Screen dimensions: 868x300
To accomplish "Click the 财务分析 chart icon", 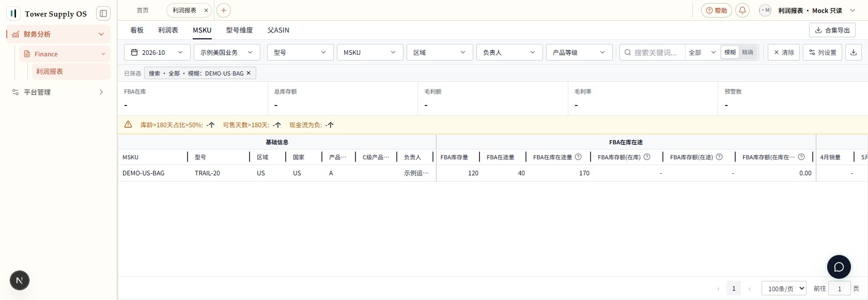I will pyautogui.click(x=16, y=34).
